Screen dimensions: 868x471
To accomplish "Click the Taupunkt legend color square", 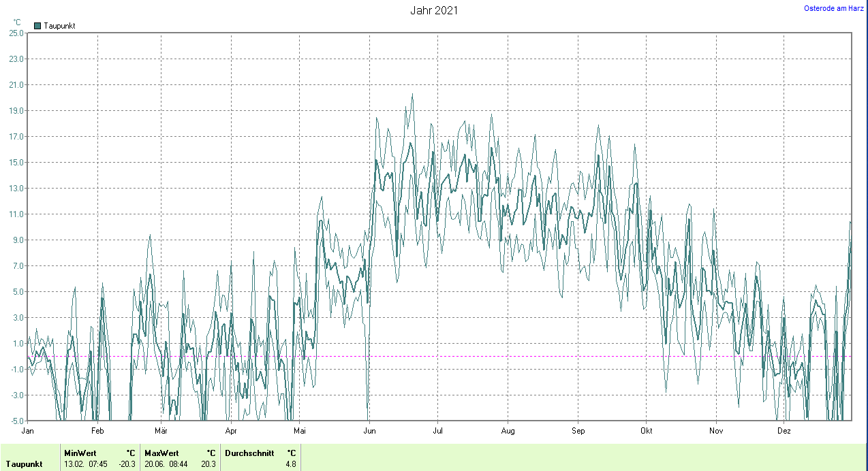I will 37,26.
